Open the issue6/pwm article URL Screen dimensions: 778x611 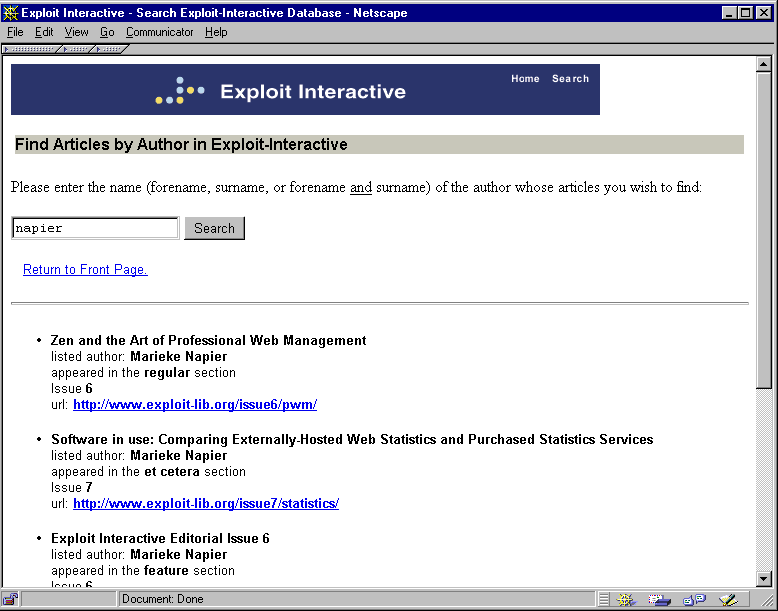pos(195,405)
